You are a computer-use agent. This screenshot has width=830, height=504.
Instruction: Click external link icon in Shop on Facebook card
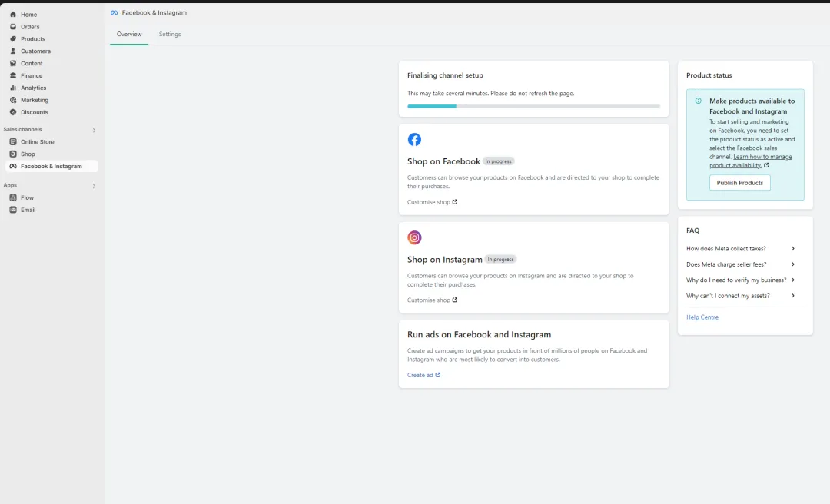pyautogui.click(x=455, y=202)
